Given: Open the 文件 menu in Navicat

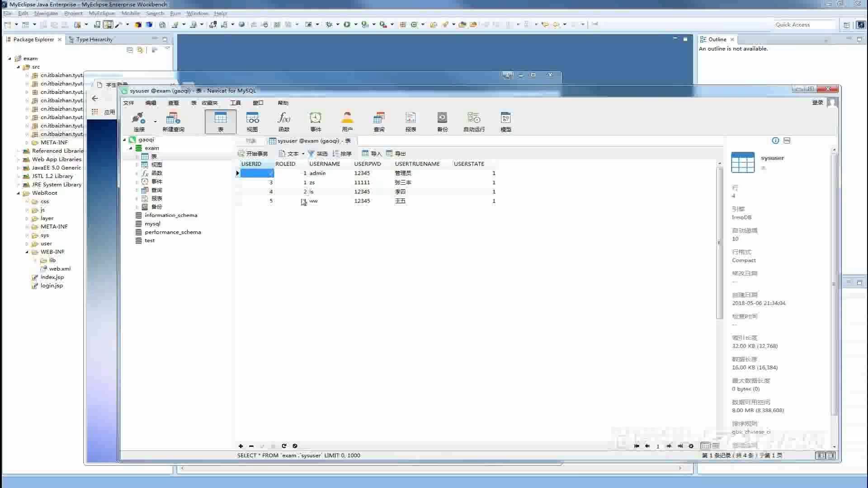Looking at the screenshot, I should 128,103.
